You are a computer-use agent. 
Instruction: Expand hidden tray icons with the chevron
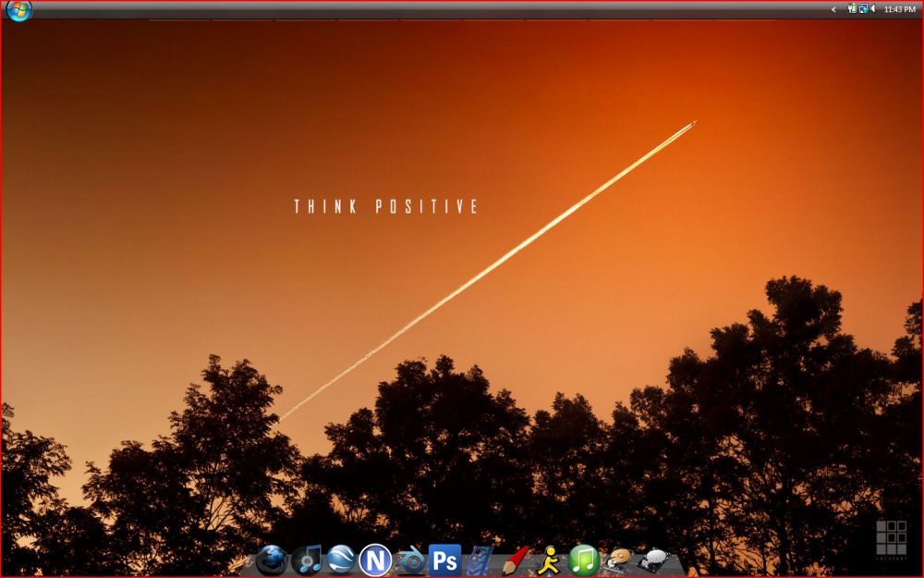pos(833,8)
